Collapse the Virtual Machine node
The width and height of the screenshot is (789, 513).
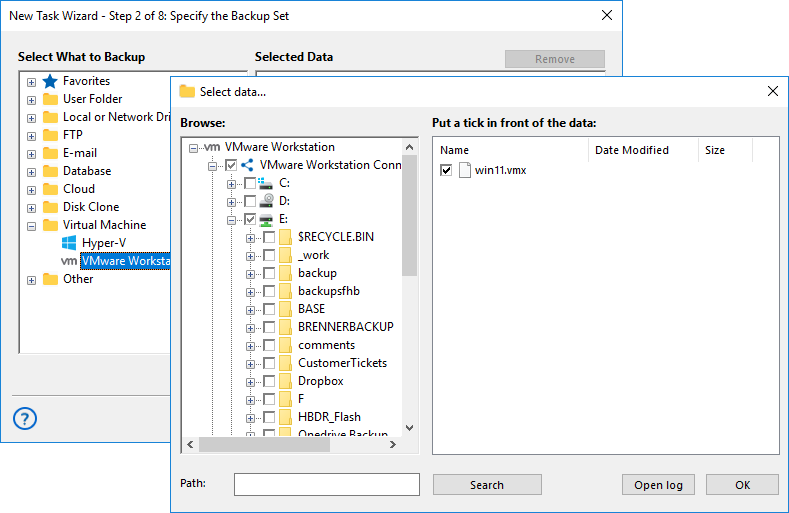point(32,226)
